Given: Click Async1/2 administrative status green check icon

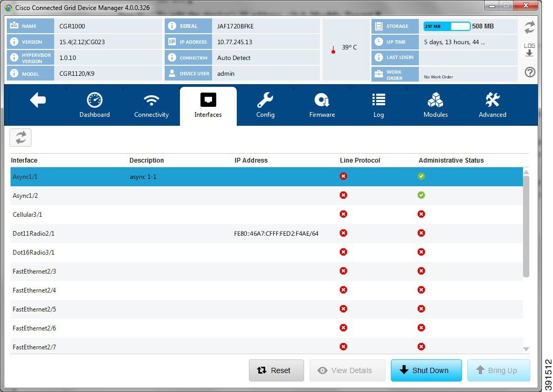Looking at the screenshot, I should [x=421, y=195].
